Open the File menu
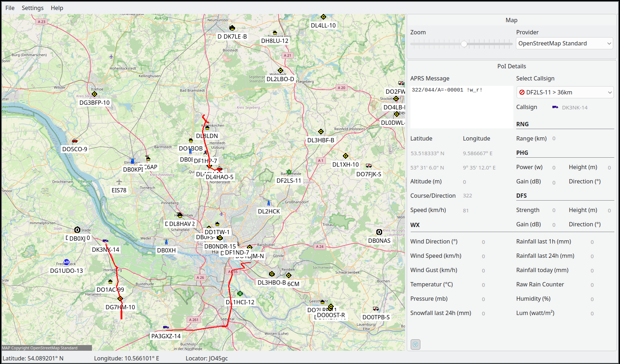This screenshot has height=364, width=620. pos(10,8)
